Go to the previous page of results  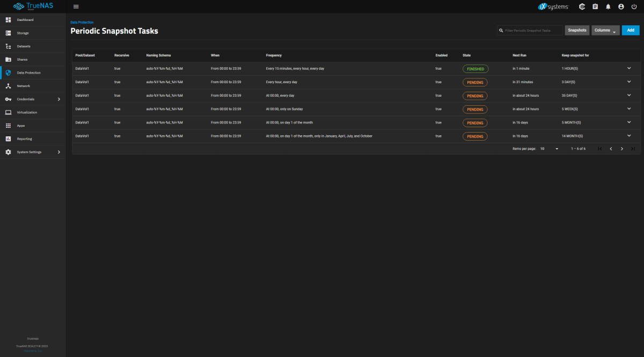tap(611, 149)
